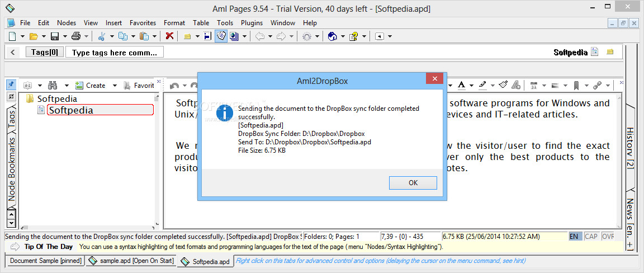Click the small left-arrow panel icon
This screenshot has height=273, width=644.
(380, 36)
